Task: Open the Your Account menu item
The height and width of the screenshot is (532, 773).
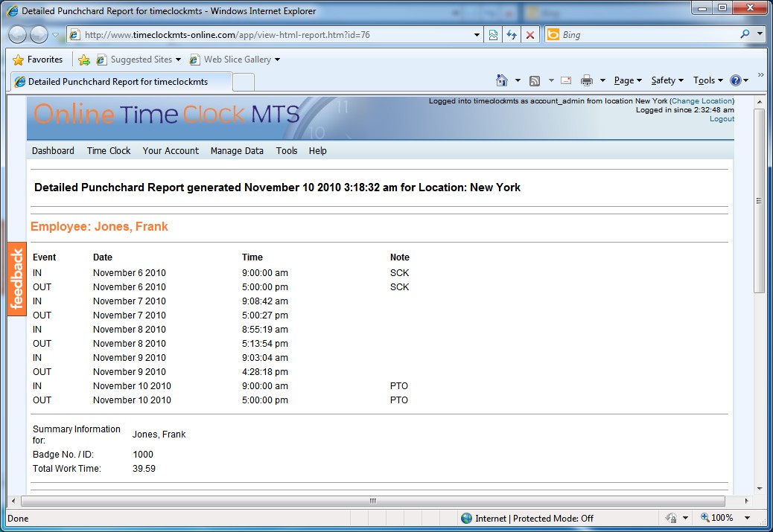Action: click(x=171, y=151)
